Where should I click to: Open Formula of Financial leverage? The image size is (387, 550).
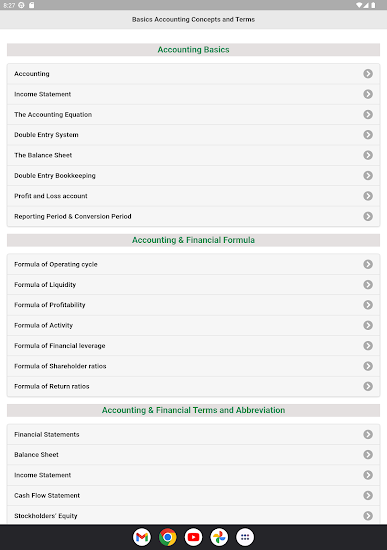193,346
